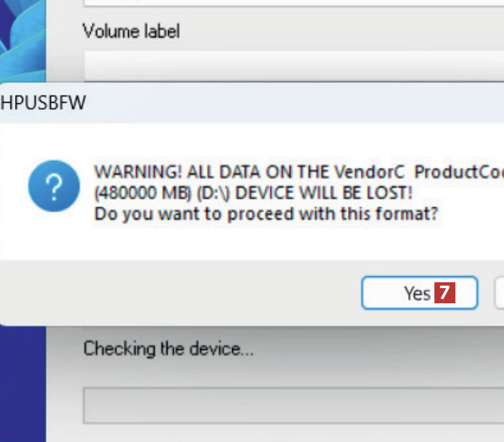
Task: Click the red number 7 step badge
Action: [444, 293]
